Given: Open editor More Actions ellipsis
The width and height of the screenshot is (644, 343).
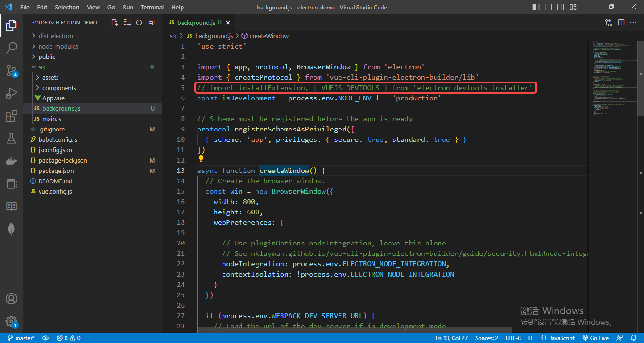Looking at the screenshot, I should coord(633,23).
